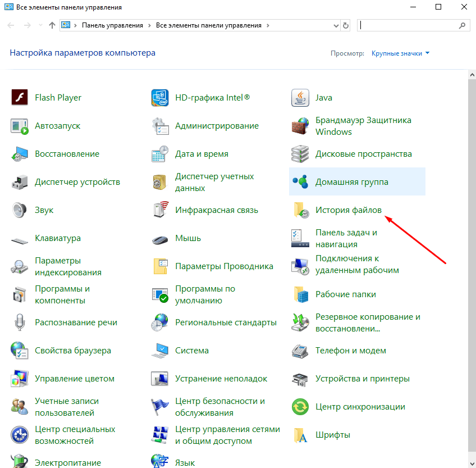Open the Java coffee cup icon
476x468 pixels.
click(300, 98)
